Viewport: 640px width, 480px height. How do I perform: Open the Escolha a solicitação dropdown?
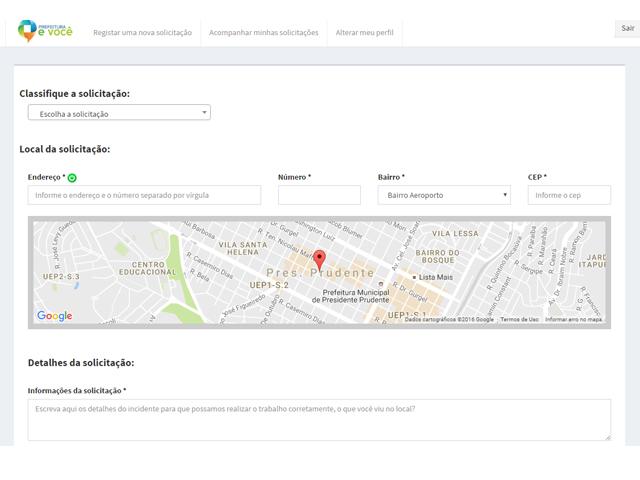[119, 113]
